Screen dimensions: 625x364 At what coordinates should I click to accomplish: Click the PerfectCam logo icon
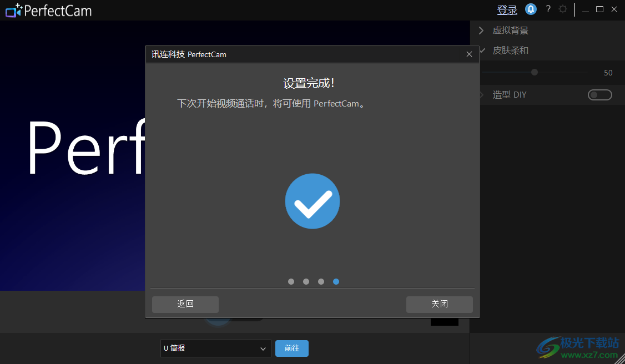point(14,11)
